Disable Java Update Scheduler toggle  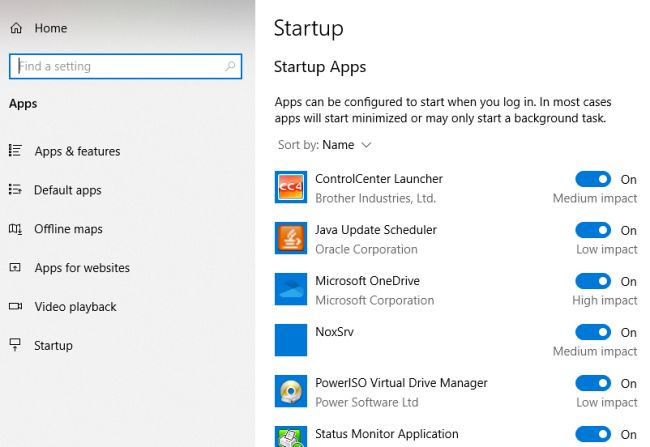point(593,230)
